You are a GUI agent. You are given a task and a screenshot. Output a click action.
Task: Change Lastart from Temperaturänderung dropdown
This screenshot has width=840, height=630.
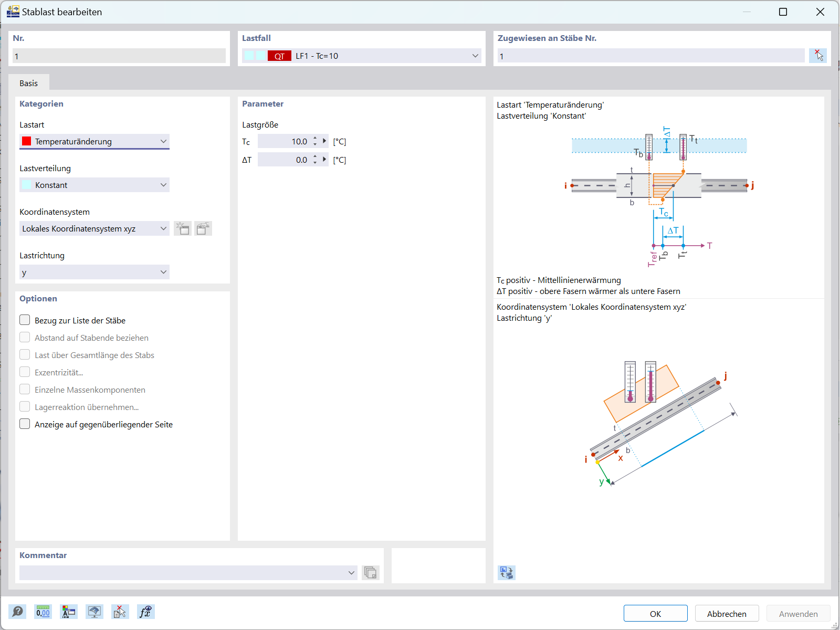[x=164, y=141]
